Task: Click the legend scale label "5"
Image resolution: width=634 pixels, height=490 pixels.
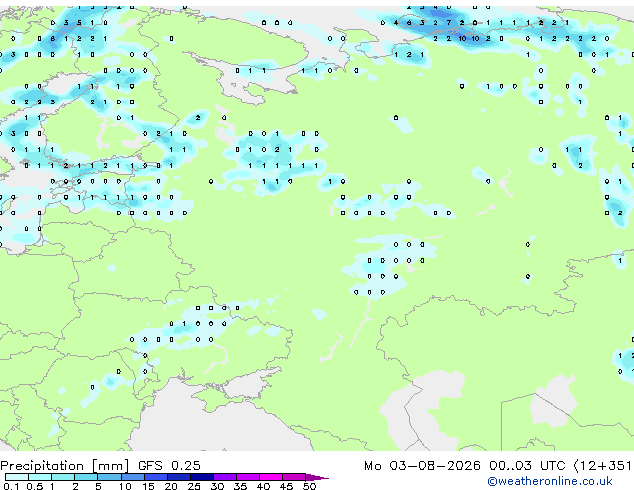Action: (x=98, y=486)
